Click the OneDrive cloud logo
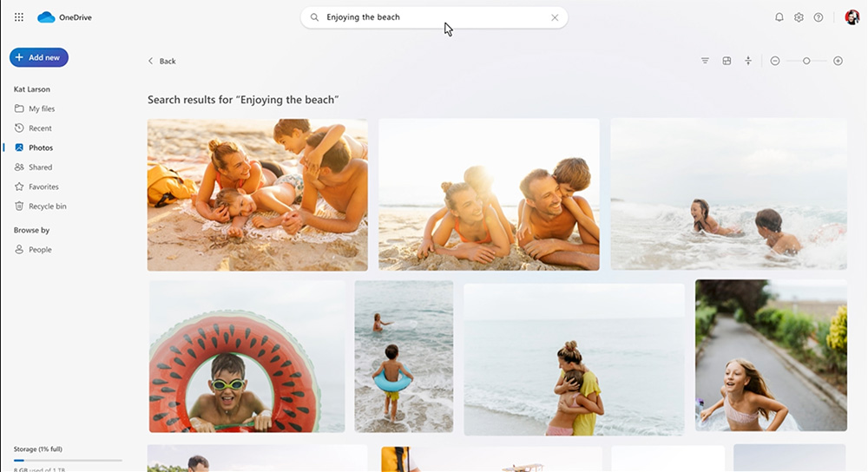The width and height of the screenshot is (868, 472). coord(46,17)
